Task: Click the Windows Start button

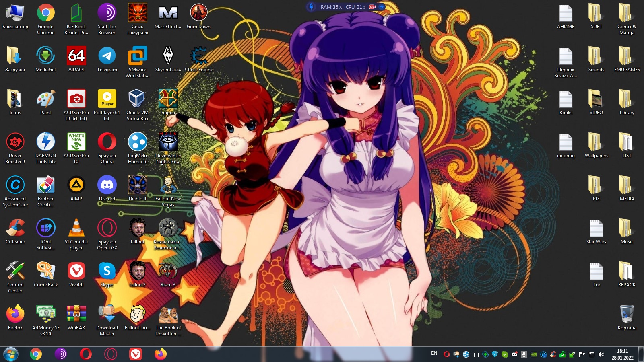Action: pos(11,354)
